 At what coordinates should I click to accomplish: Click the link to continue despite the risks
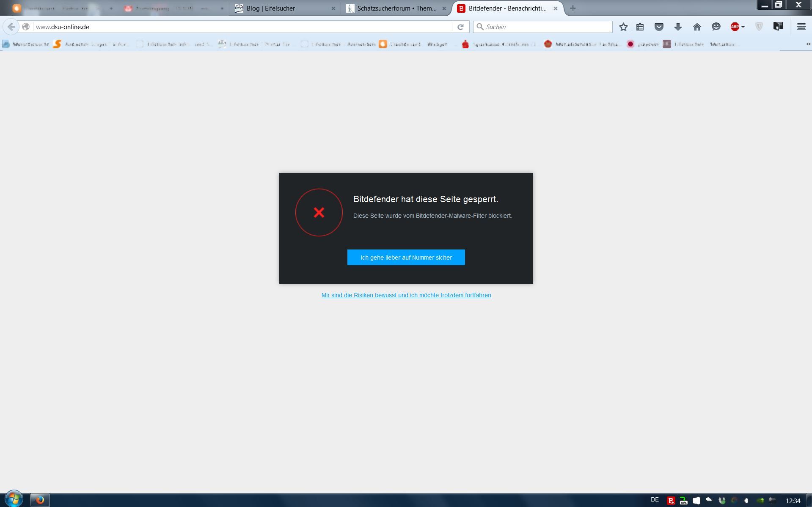(406, 295)
